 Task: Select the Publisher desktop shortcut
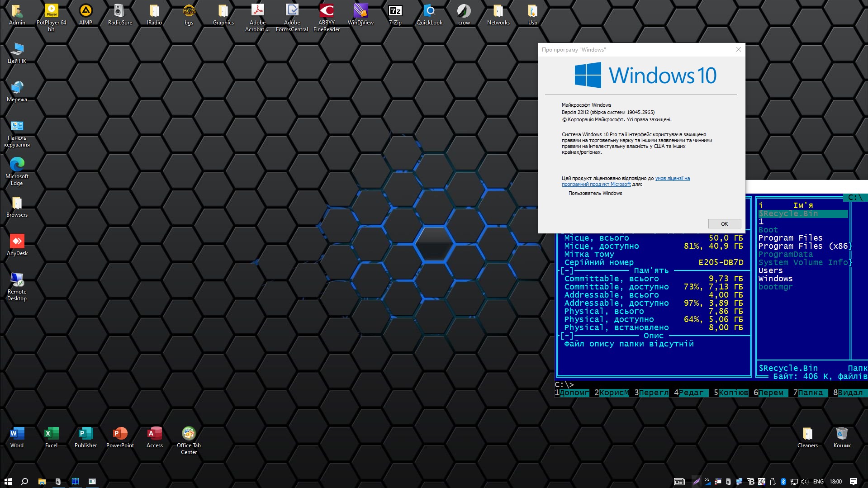pyautogui.click(x=85, y=434)
